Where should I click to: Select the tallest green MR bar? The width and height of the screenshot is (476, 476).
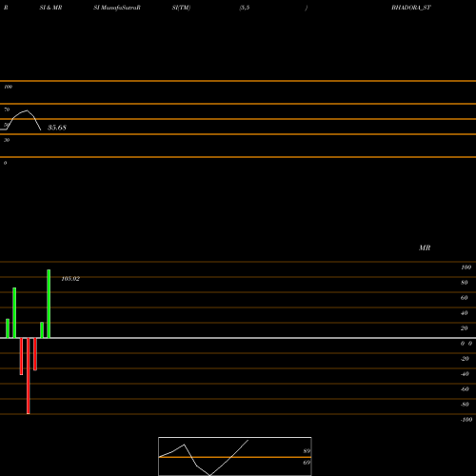[49, 304]
